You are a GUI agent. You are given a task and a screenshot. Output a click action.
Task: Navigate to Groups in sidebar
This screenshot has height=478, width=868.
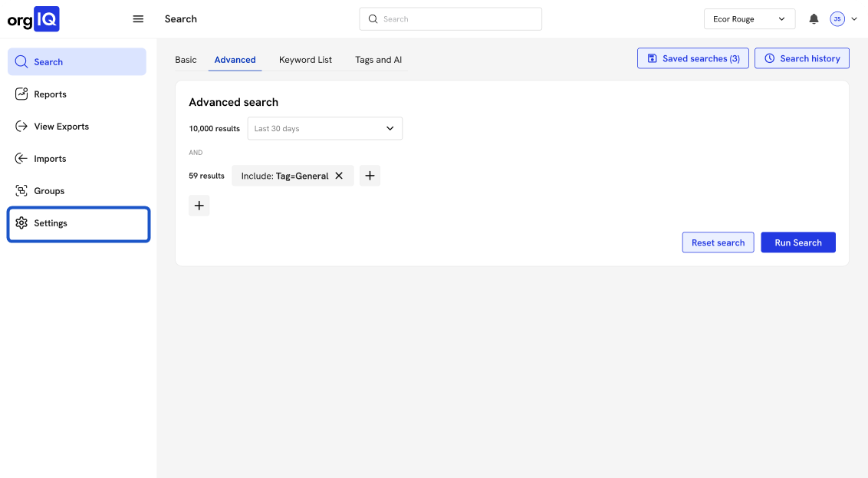[49, 191]
